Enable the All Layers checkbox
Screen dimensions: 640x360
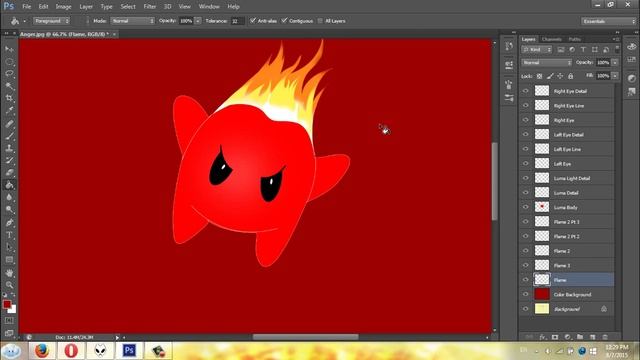(320, 20)
